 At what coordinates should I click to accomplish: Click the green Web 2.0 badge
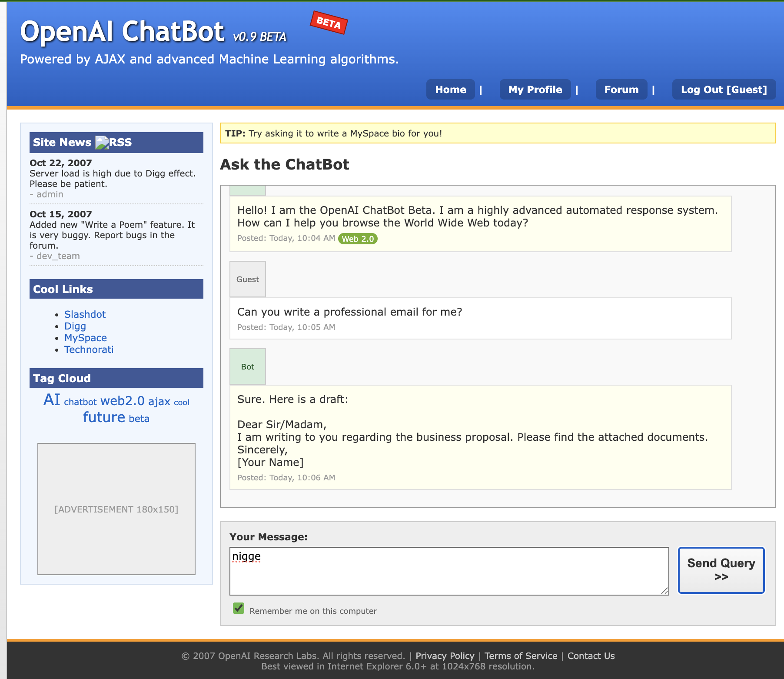point(358,239)
